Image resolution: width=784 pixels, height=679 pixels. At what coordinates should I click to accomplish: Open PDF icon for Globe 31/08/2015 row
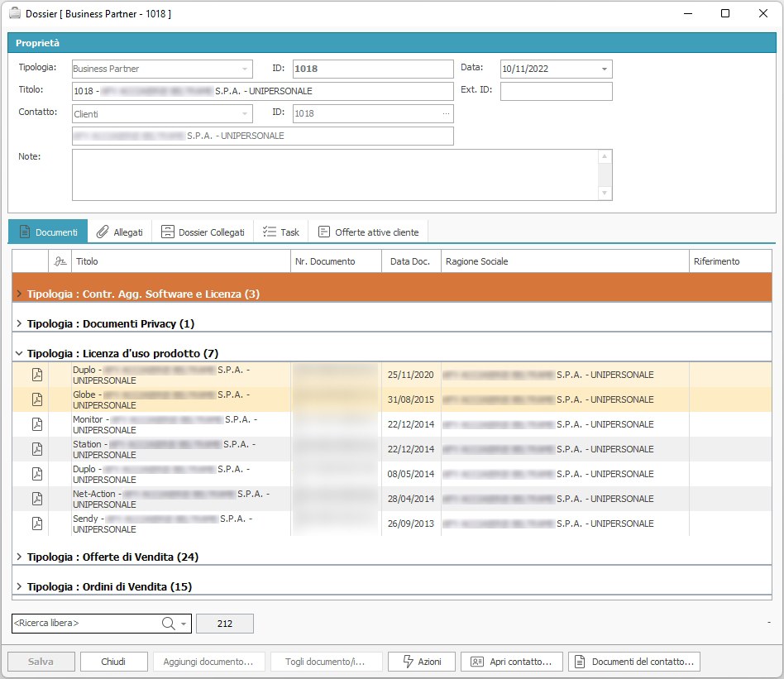[37, 399]
